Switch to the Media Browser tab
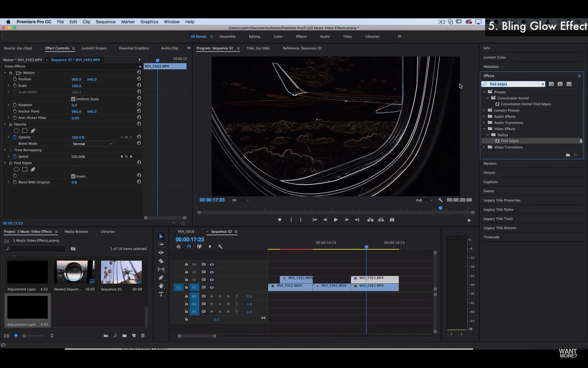The height and width of the screenshot is (368, 588). coord(76,232)
